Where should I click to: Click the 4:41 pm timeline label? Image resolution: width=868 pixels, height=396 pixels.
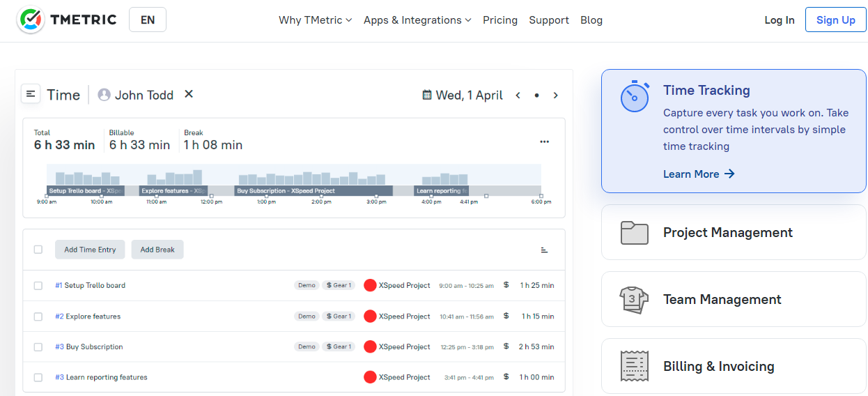click(469, 202)
